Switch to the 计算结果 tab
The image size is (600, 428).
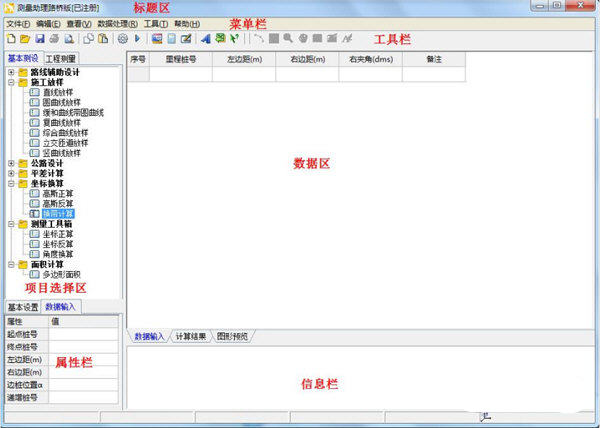point(191,337)
